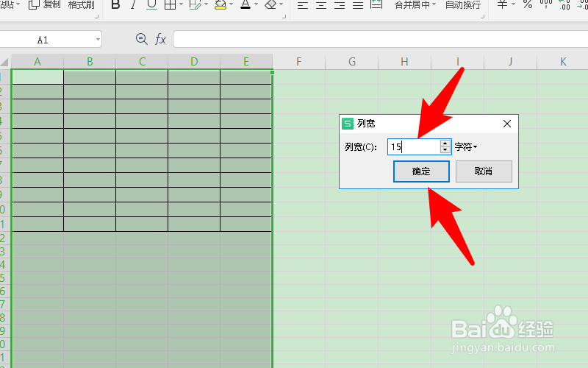Click the draw border pencil icon
The image size is (588, 368).
click(x=195, y=4)
